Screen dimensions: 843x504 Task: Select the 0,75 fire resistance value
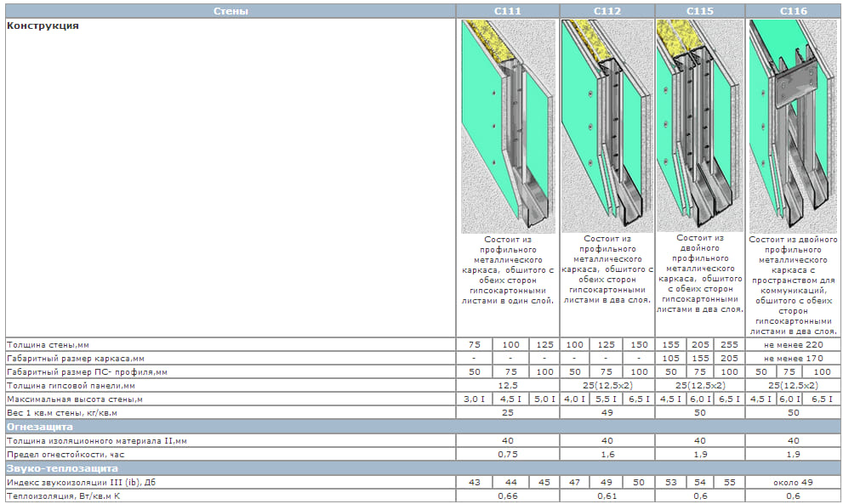tap(508, 455)
